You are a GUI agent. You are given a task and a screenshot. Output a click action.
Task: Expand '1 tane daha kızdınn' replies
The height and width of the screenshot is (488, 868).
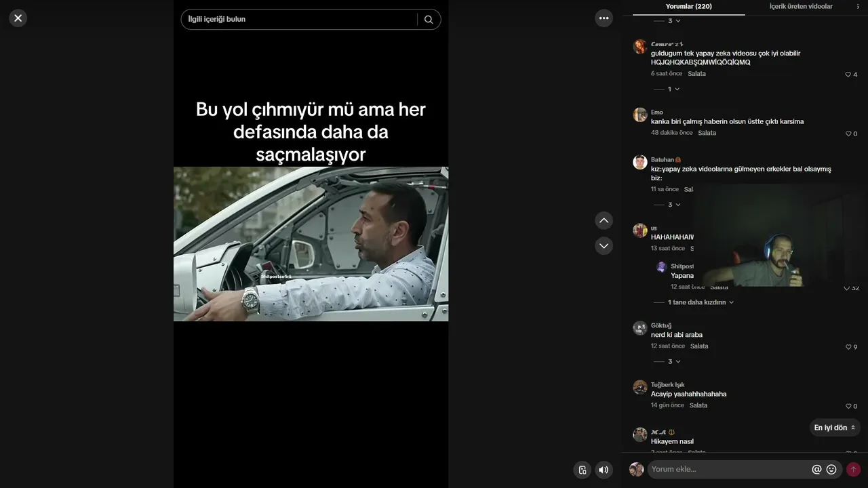tap(694, 302)
